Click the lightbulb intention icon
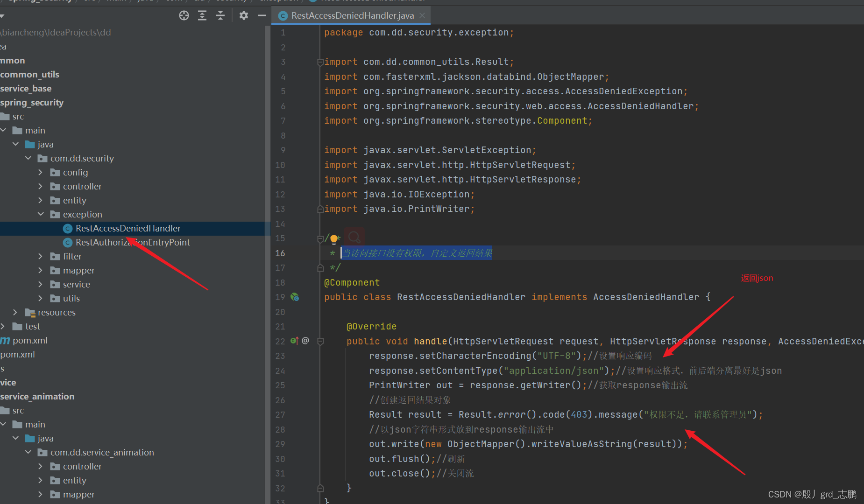 334,239
